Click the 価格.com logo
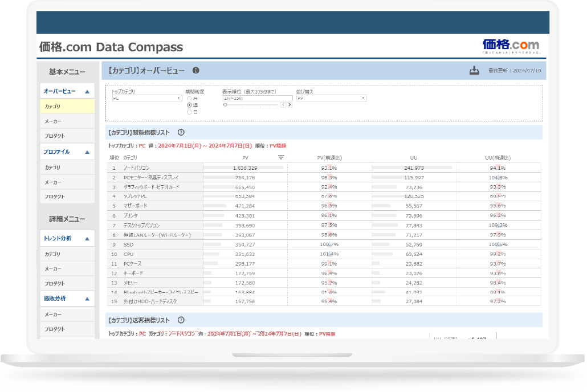587x392 pixels. 510,46
